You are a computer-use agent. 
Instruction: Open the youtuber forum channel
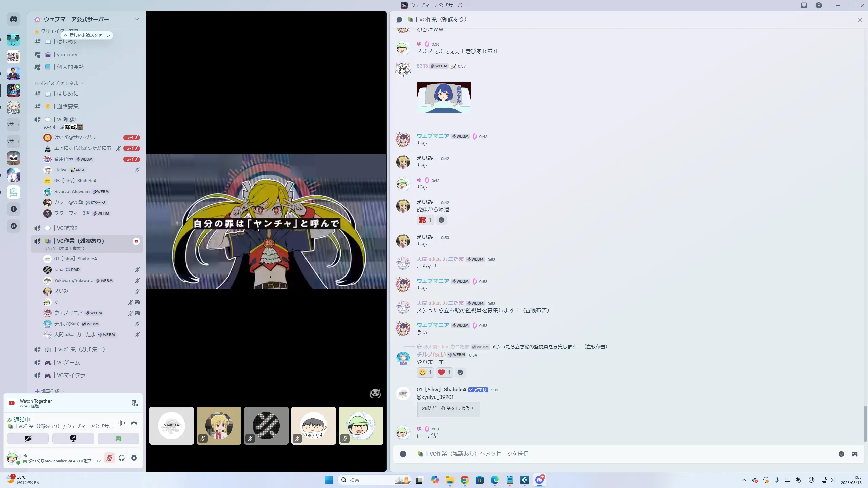tap(67, 55)
